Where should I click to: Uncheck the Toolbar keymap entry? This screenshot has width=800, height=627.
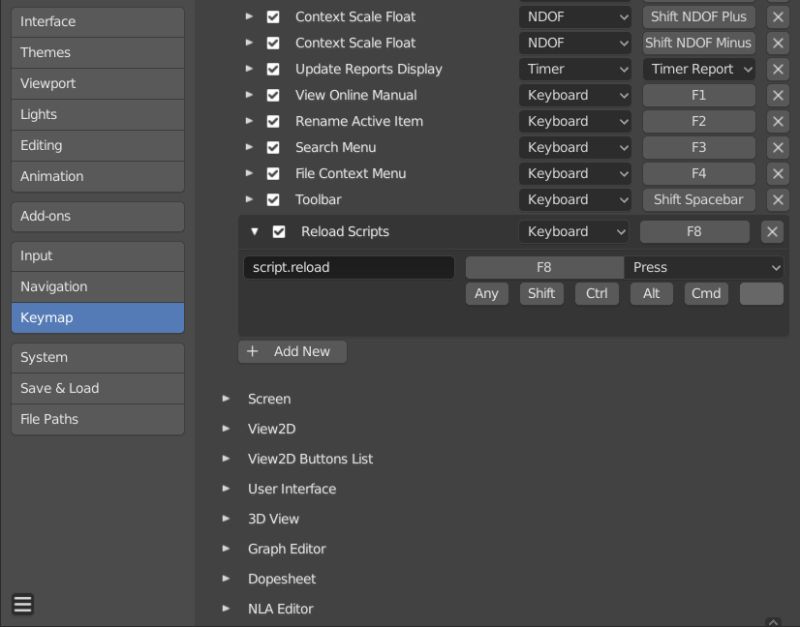(x=274, y=199)
